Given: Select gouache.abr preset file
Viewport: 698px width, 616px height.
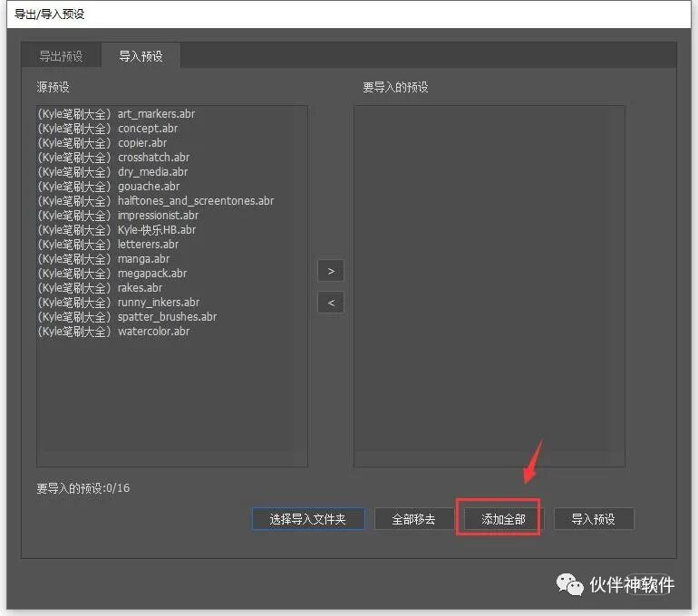Looking at the screenshot, I should [109, 187].
